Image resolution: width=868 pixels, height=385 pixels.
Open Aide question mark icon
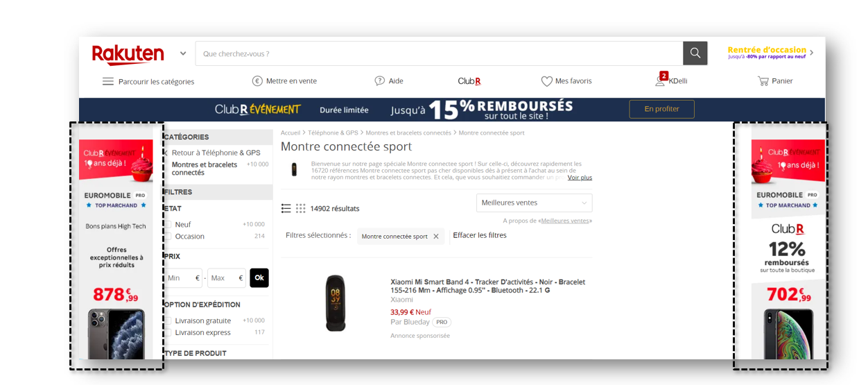pos(379,80)
